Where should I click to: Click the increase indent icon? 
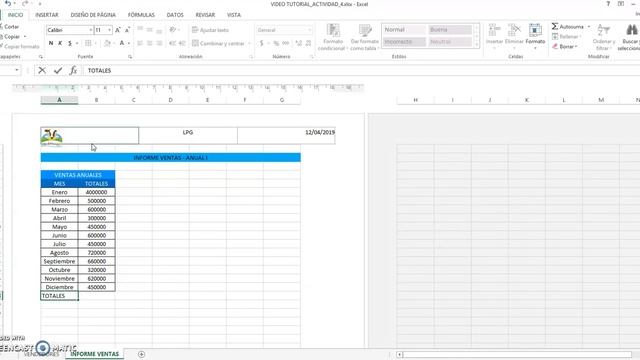click(x=182, y=43)
